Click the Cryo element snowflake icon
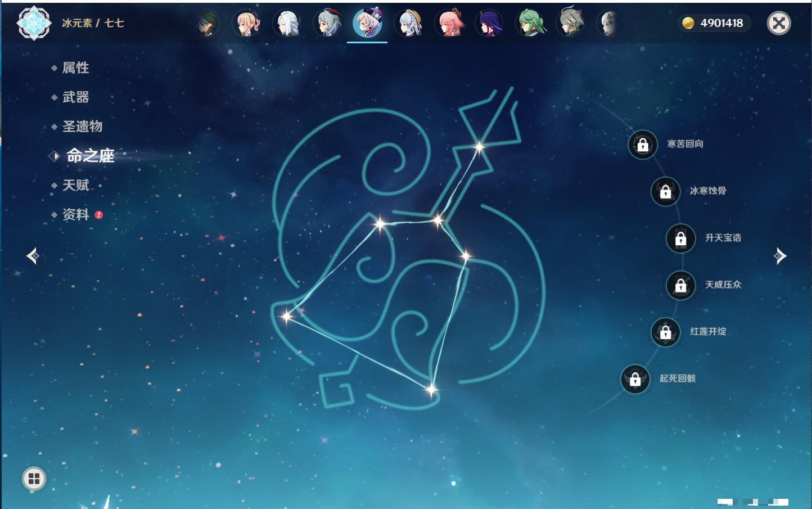The width and height of the screenshot is (812, 509). coord(34,23)
